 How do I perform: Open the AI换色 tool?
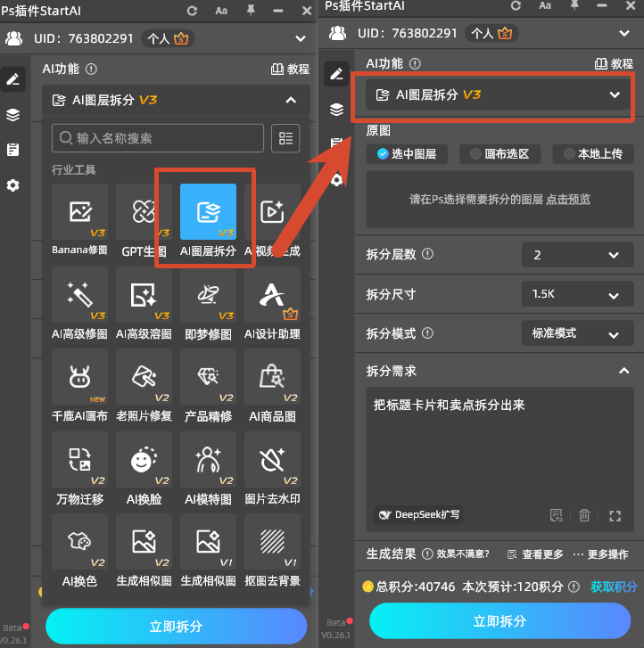79,551
